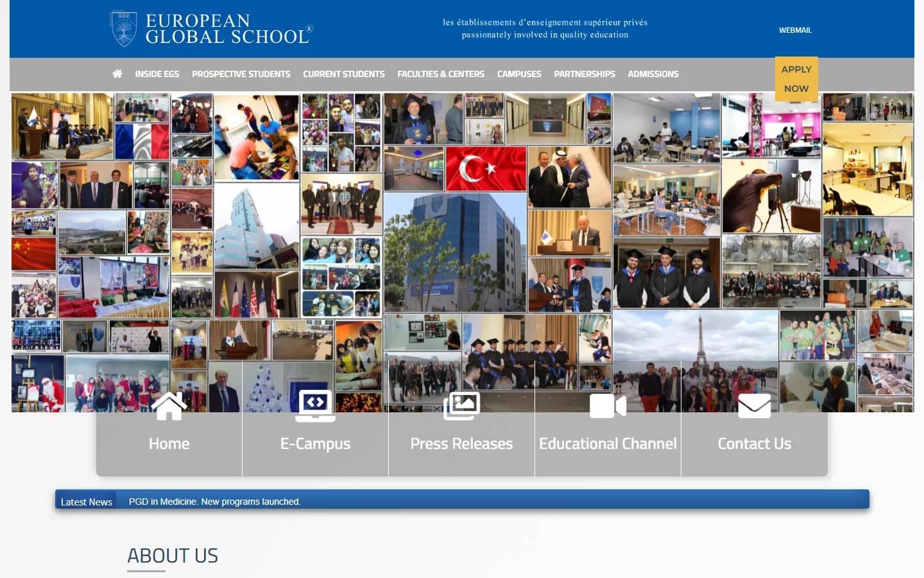Visit the Educational Channel link
This screenshot has height=578, width=924.
[x=608, y=444]
